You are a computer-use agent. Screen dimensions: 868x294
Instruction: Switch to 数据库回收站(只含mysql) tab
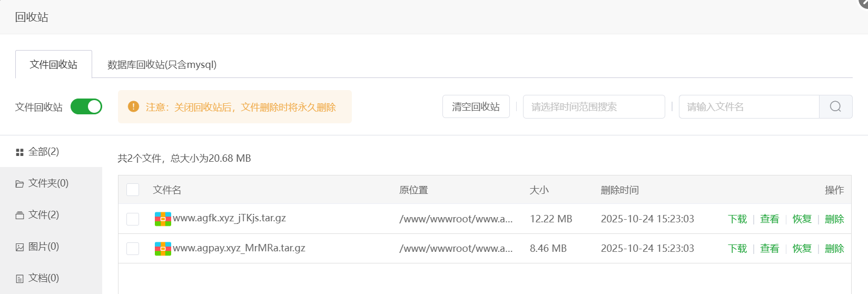(162, 65)
